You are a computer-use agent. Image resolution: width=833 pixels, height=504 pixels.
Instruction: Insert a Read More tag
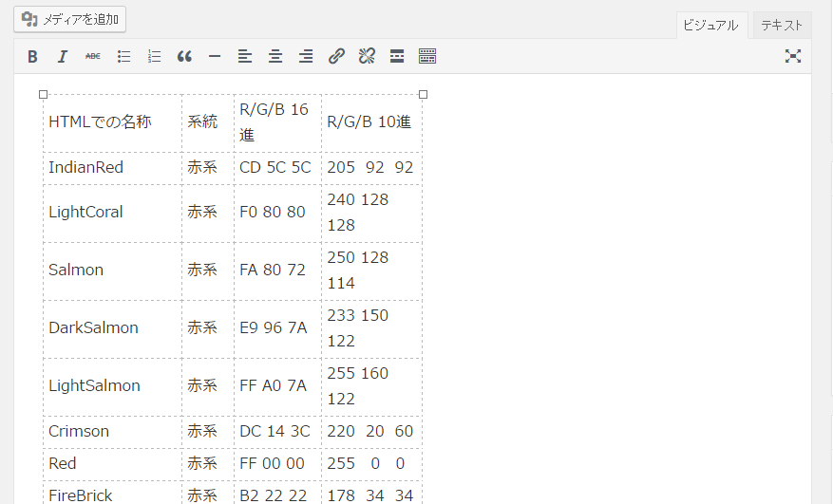point(397,57)
